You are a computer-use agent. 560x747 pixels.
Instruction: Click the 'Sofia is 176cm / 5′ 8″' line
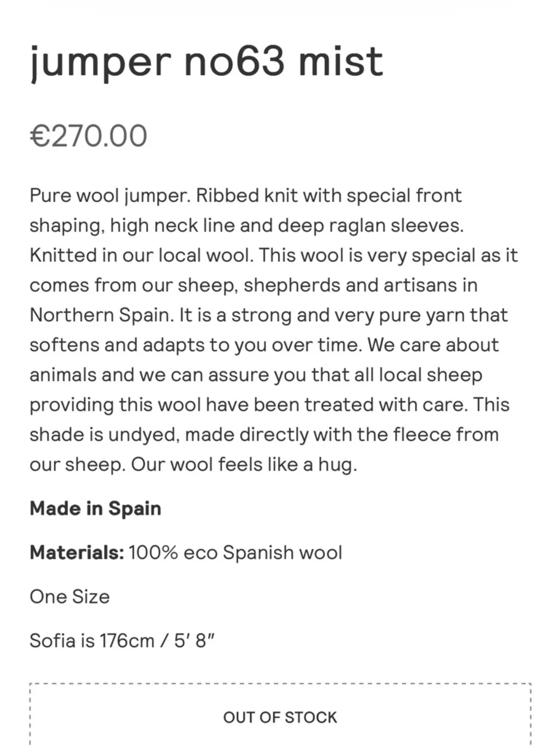(x=122, y=641)
